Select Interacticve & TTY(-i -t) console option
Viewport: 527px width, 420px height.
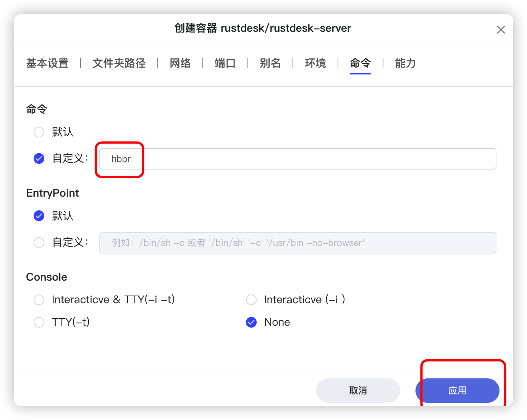(x=39, y=300)
